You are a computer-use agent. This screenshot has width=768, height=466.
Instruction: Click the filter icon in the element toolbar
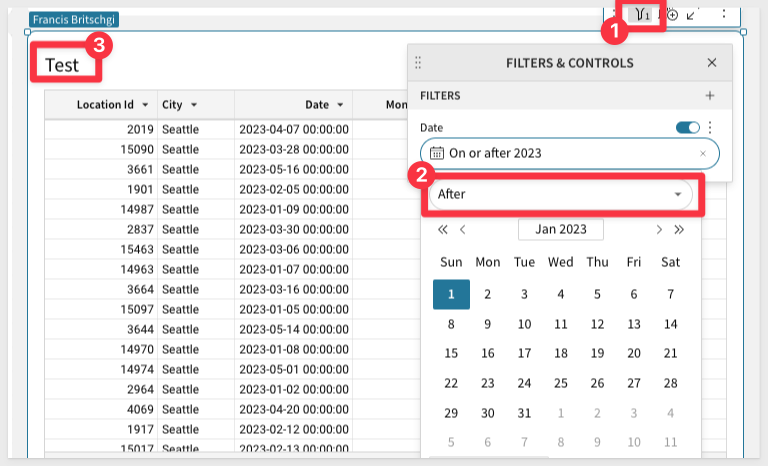click(643, 14)
